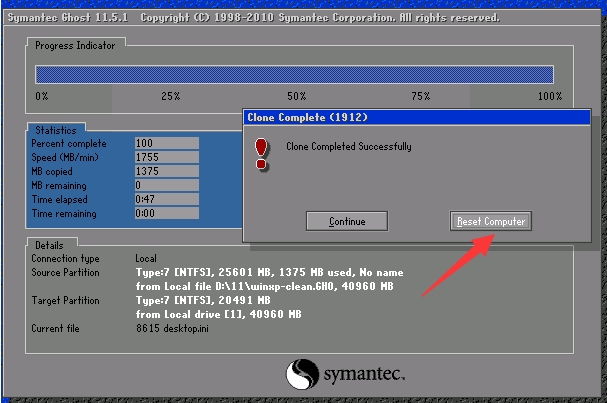607x403 pixels.
Task: Click the Details panel label
Action: [49, 245]
